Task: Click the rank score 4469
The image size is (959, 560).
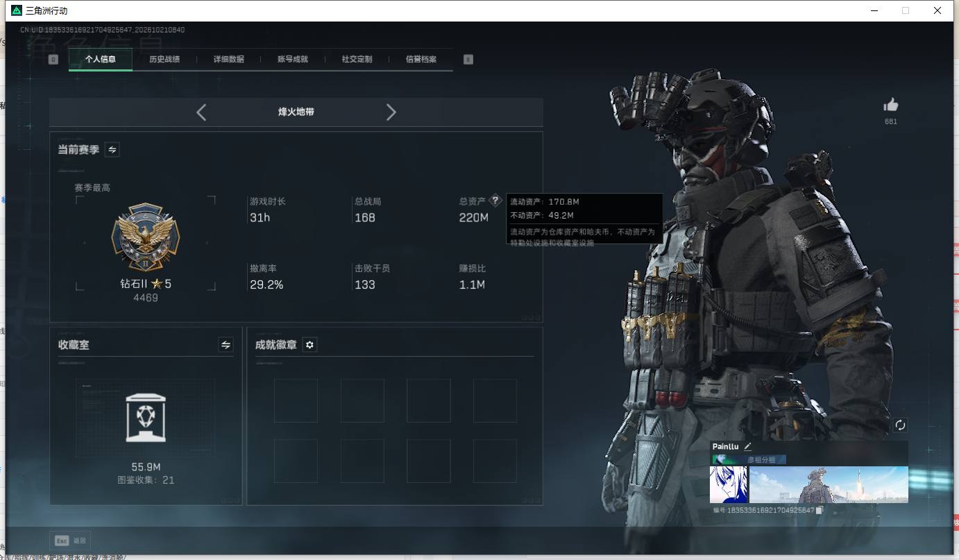Action: [x=146, y=298]
